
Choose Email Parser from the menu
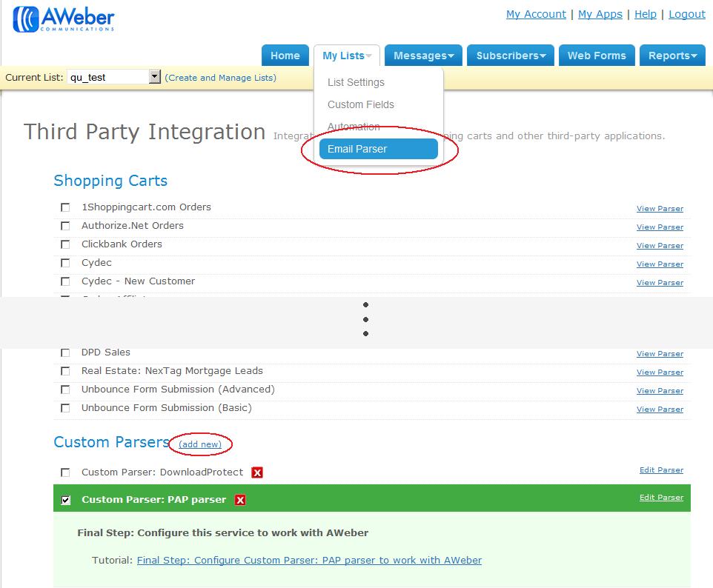tap(379, 149)
